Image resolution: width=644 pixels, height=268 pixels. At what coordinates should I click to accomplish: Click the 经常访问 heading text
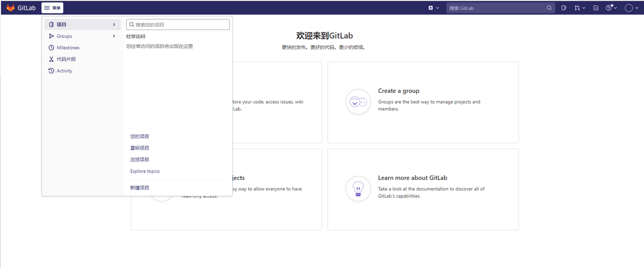pos(136,37)
